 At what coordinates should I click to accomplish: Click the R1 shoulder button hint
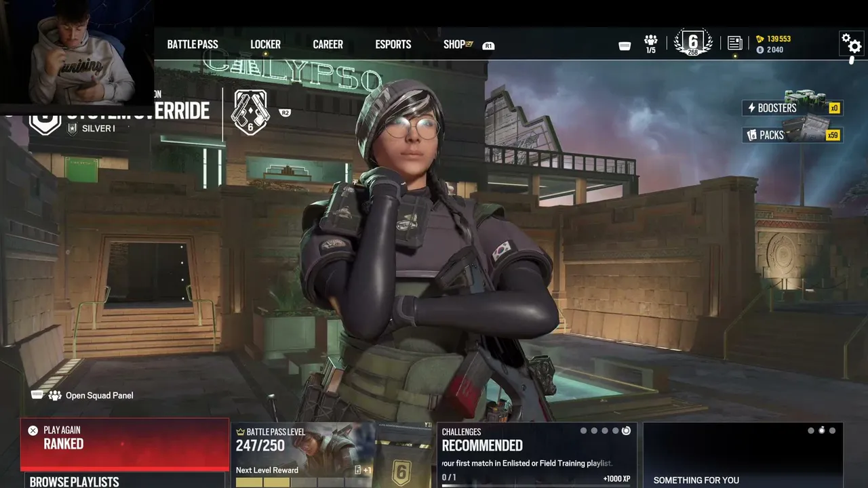tap(488, 46)
